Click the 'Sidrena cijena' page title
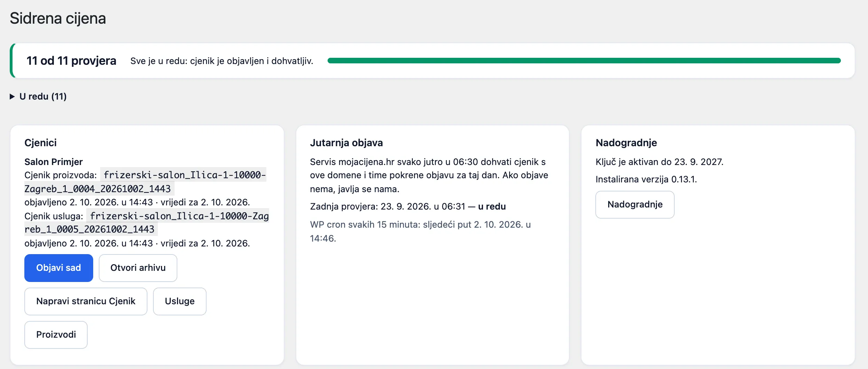The image size is (868, 369). click(x=58, y=18)
